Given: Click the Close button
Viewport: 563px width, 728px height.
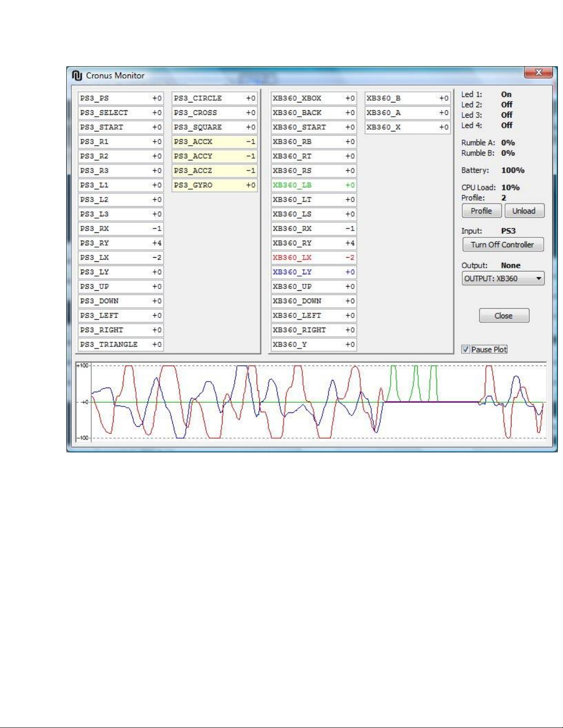Looking at the screenshot, I should click(x=504, y=316).
